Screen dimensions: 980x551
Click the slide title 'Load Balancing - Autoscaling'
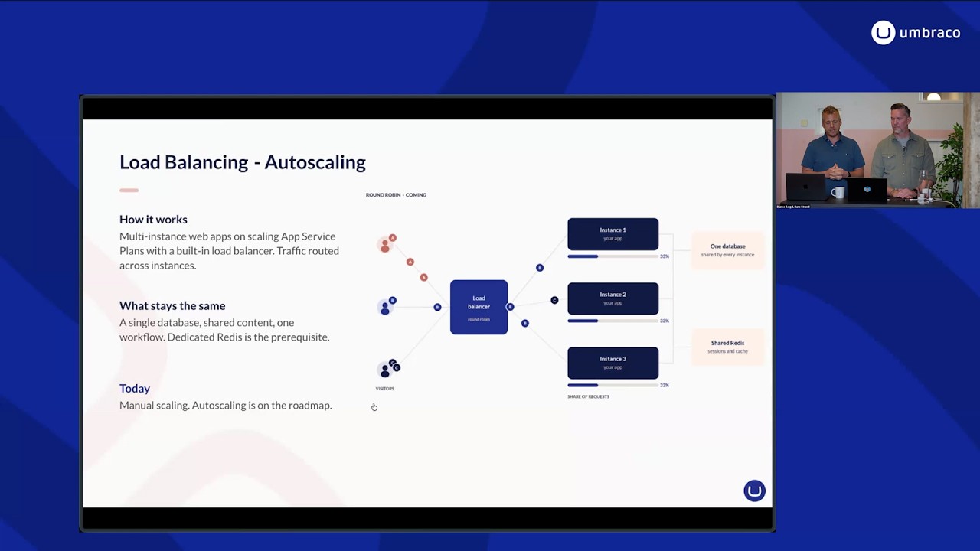coord(243,162)
